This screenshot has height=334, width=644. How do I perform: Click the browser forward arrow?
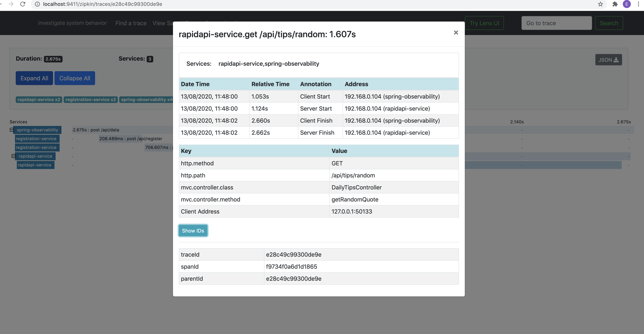coord(11,4)
